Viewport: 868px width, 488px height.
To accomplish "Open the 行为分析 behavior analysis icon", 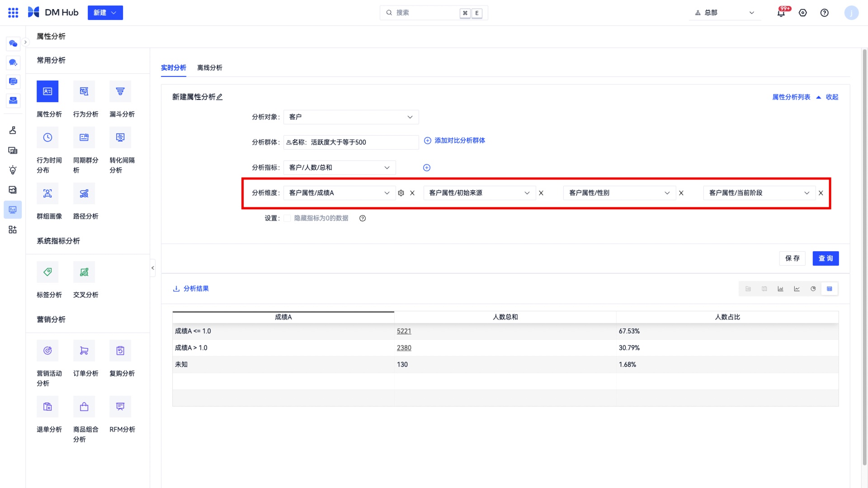I will [84, 91].
